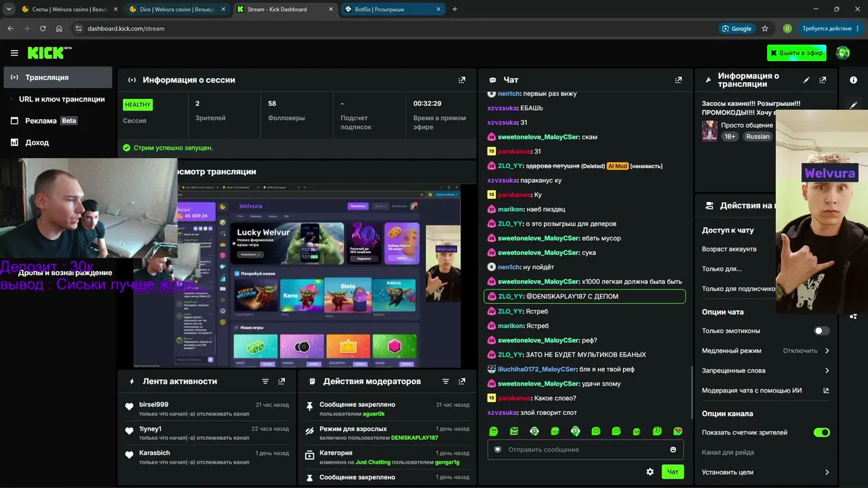Open chat settings gear icon
868x488 pixels.
[650, 472]
